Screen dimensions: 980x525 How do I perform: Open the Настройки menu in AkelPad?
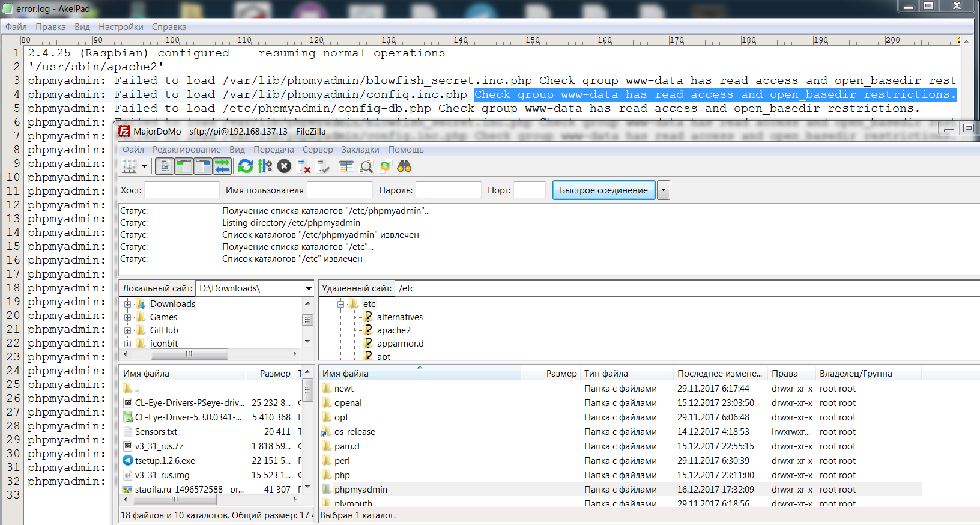click(x=121, y=27)
